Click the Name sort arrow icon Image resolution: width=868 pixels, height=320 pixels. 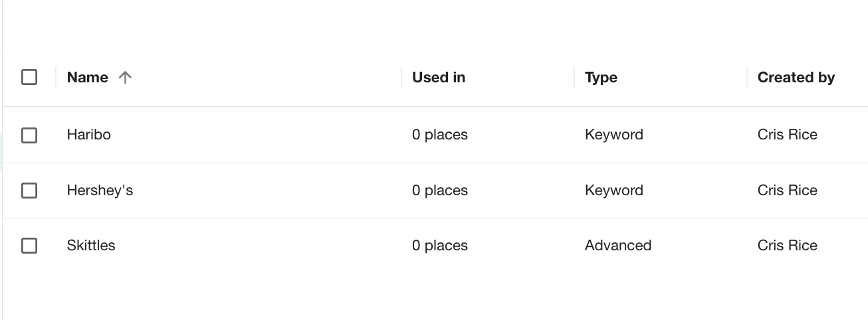[x=125, y=78]
